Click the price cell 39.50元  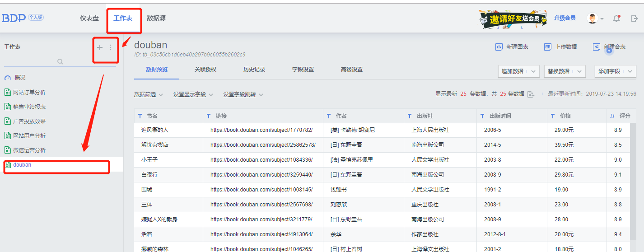(564, 145)
